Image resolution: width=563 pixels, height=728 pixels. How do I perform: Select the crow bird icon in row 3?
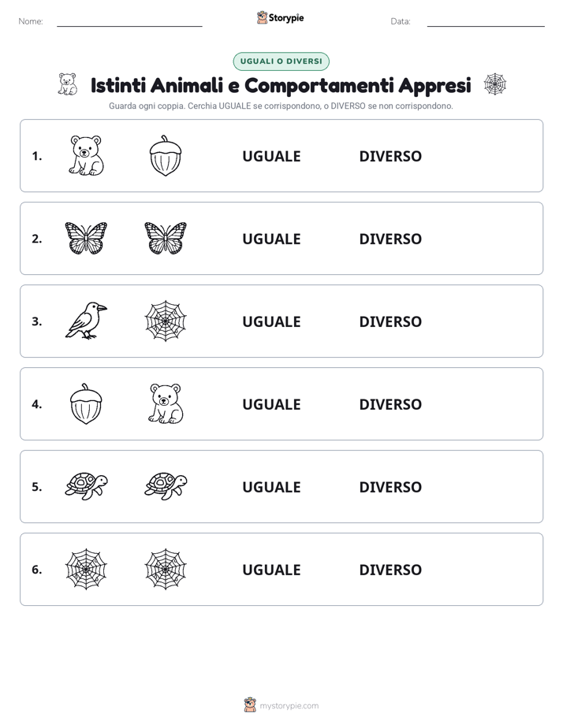pyautogui.click(x=86, y=321)
